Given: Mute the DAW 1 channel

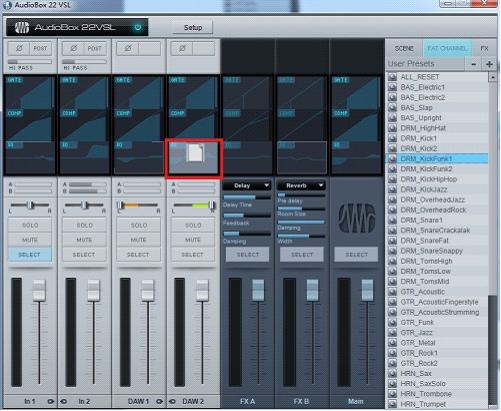Looking at the screenshot, I should (138, 240).
